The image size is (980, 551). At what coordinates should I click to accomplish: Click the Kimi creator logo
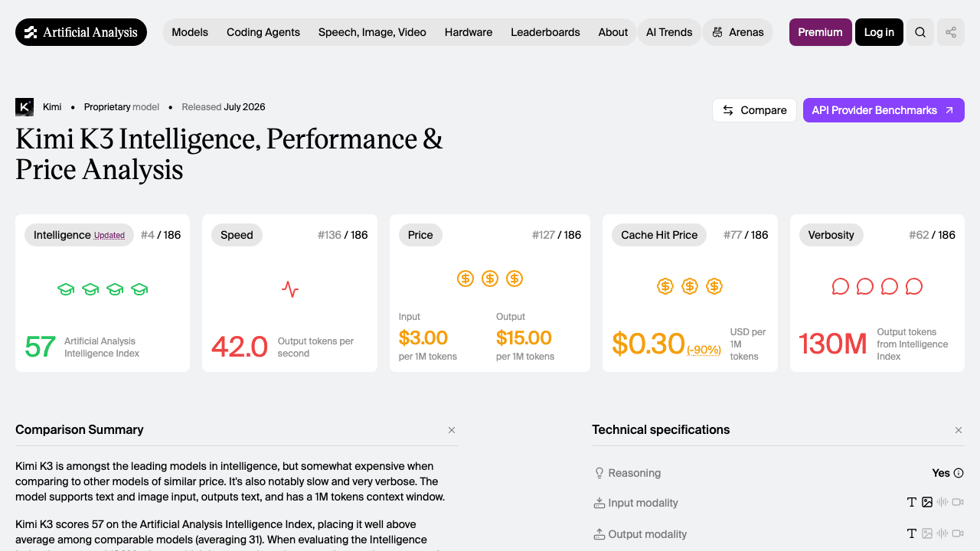(24, 107)
